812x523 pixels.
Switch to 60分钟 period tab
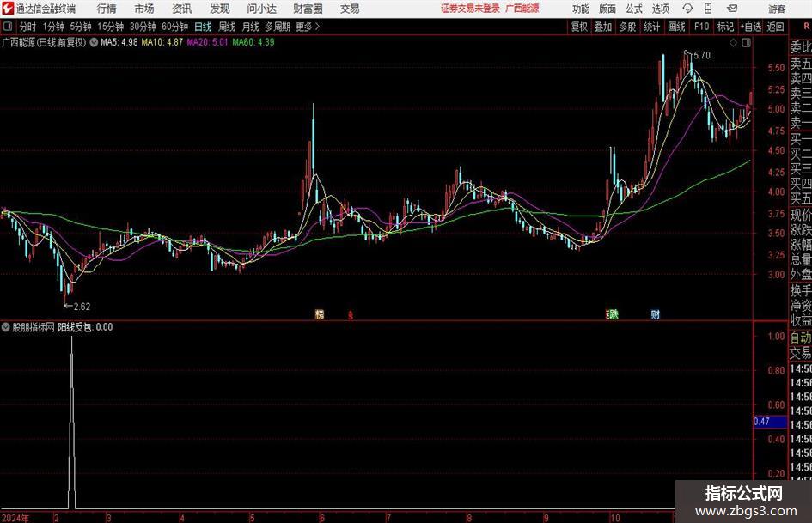click(x=175, y=27)
